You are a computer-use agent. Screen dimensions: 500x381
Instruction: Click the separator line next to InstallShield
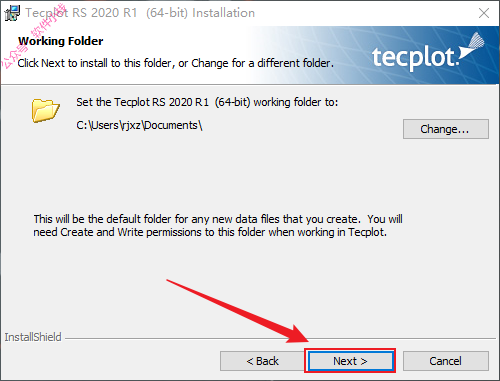(280, 339)
